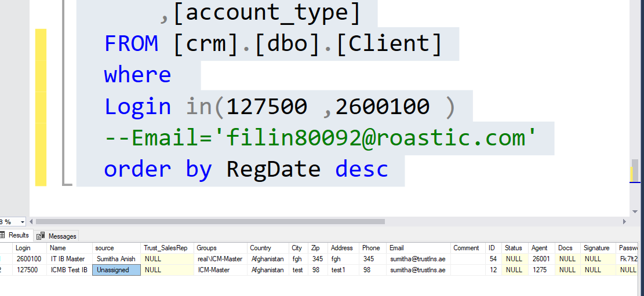Screen dimensions: 644x296
Task: Select Agent value 26001 cell
Action: pyautogui.click(x=540, y=259)
